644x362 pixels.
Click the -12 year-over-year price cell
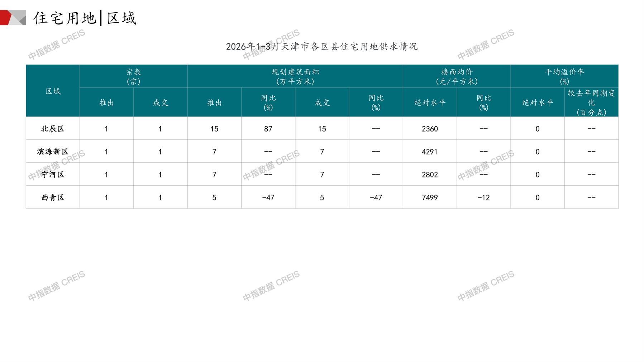483,197
